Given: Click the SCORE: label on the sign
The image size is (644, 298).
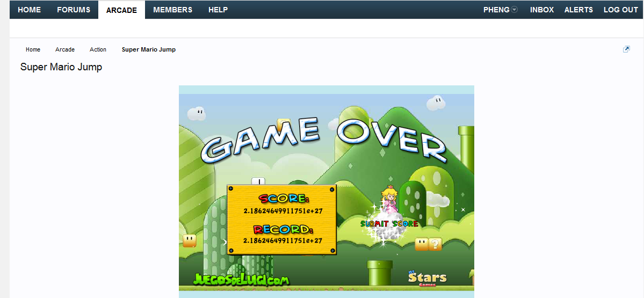Looking at the screenshot, I should pyautogui.click(x=284, y=199).
